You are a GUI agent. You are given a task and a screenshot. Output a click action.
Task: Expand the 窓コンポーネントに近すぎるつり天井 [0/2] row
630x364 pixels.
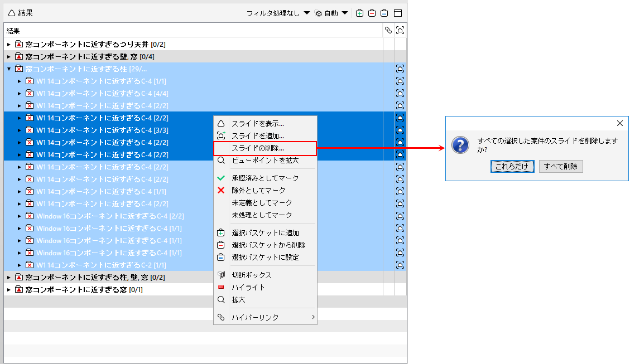coord(9,44)
